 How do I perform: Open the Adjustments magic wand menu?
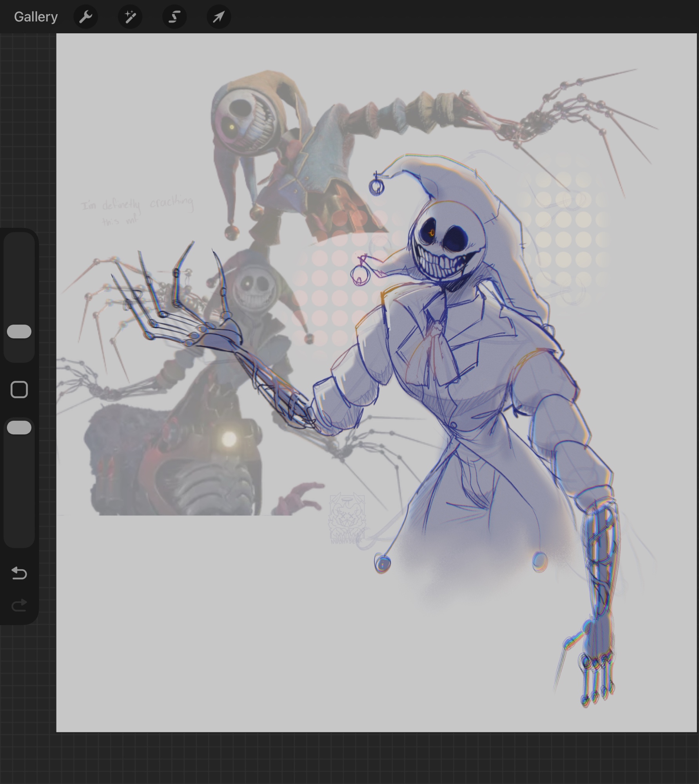pyautogui.click(x=130, y=17)
